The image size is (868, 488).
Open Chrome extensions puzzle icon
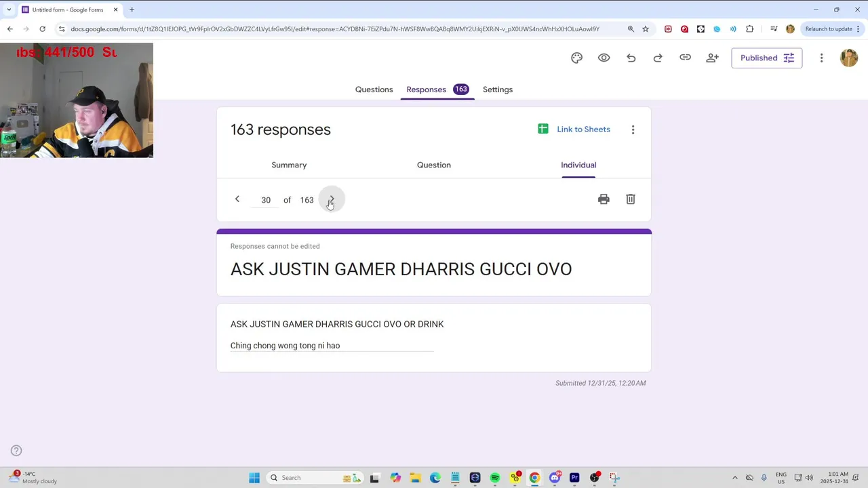pyautogui.click(x=749, y=29)
